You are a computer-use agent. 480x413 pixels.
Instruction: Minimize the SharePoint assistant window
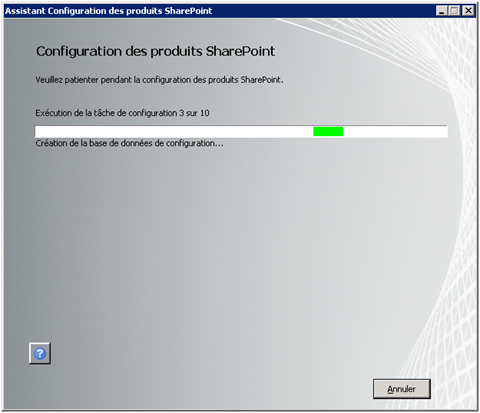coord(442,11)
